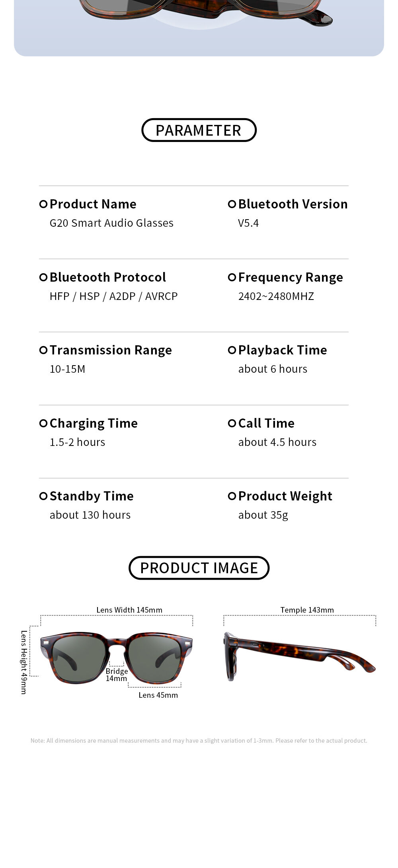This screenshot has height=868, width=398.
Task: Click the circle bullet beside Frequency Range
Action: click(x=232, y=277)
